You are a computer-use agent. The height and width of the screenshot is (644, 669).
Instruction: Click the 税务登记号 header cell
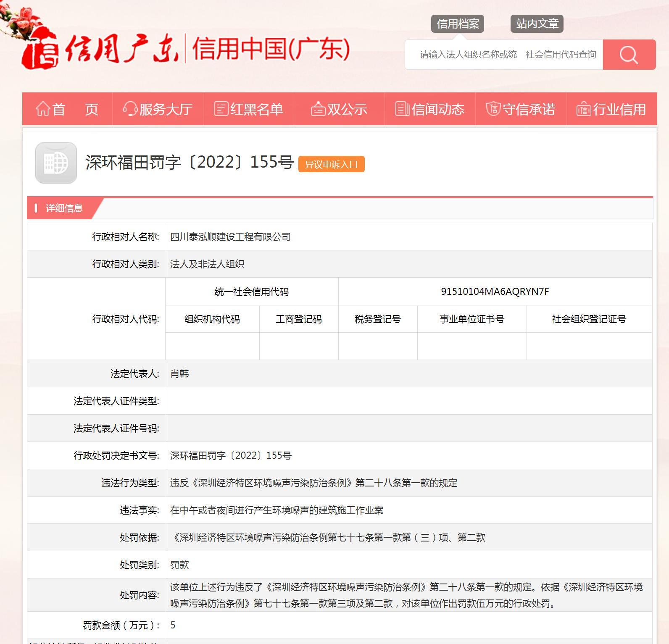point(378,319)
